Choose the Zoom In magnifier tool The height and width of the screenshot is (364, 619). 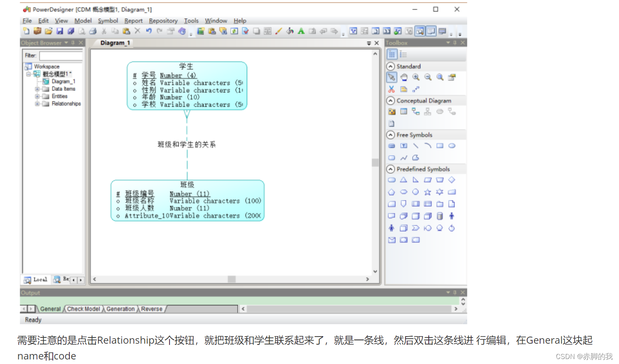[416, 77]
